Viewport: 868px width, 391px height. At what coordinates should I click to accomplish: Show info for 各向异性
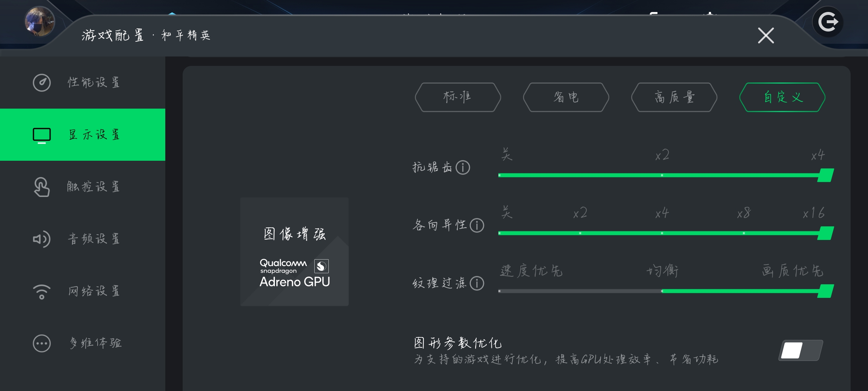tap(477, 225)
